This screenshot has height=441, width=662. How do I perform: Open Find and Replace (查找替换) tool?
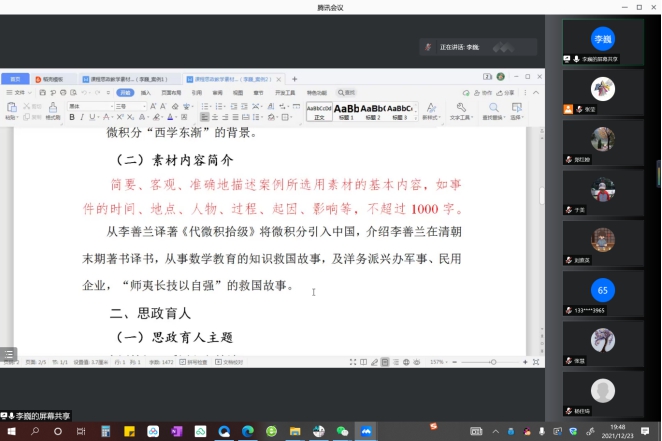coord(490,110)
